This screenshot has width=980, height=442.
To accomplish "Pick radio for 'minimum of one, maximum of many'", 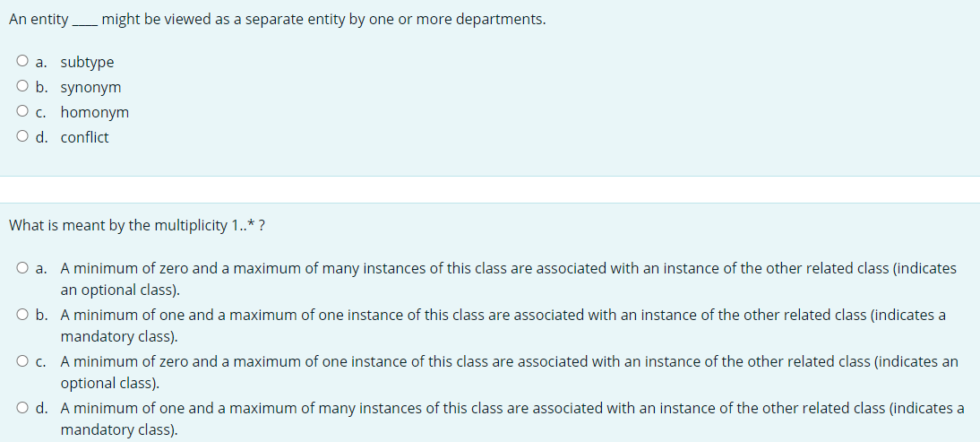I will (22, 408).
